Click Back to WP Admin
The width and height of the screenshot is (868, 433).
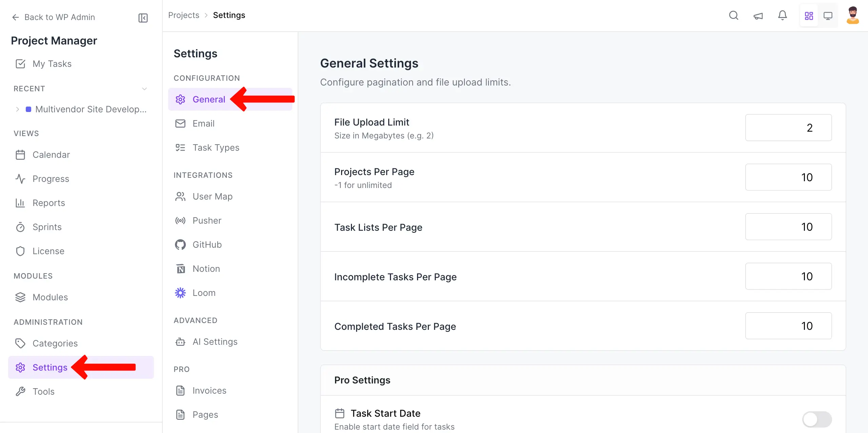click(53, 17)
